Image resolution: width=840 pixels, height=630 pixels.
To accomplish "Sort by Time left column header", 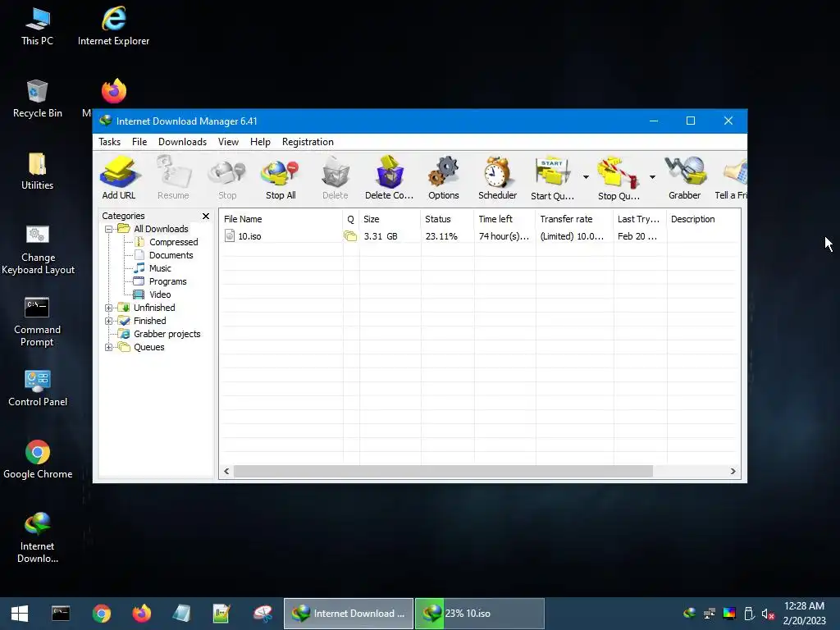I will [x=504, y=219].
